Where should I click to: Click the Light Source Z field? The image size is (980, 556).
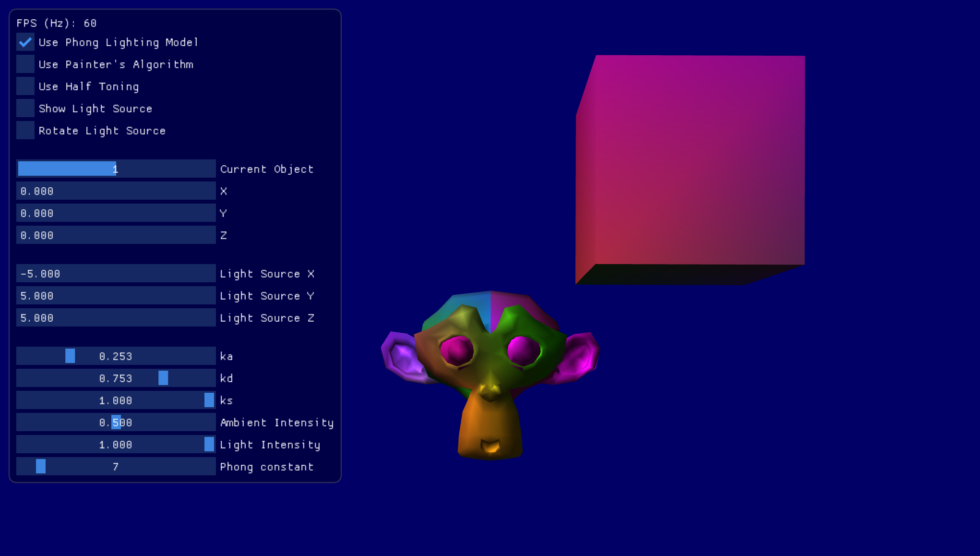(x=116, y=317)
